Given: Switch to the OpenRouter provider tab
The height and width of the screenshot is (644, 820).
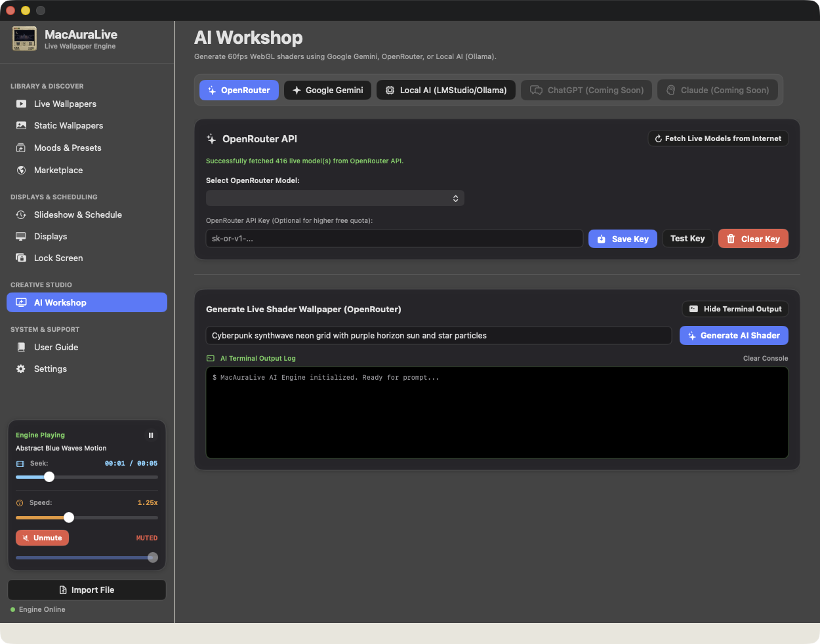Looking at the screenshot, I should click(239, 90).
